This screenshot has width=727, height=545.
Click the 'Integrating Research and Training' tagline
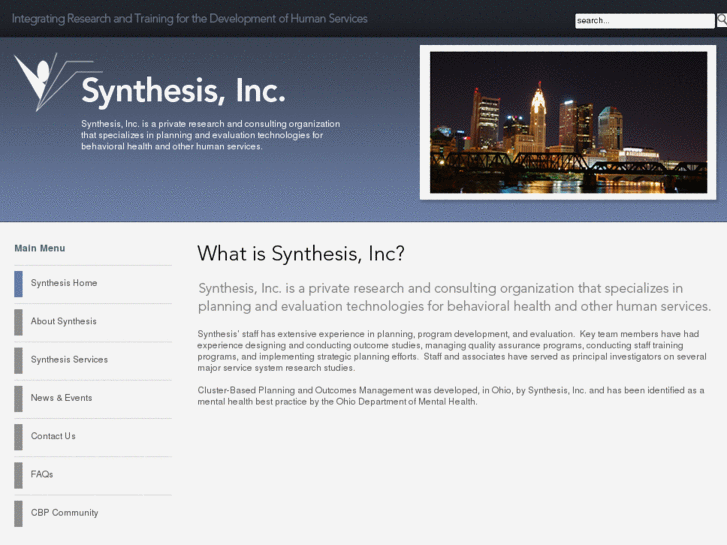(189, 19)
